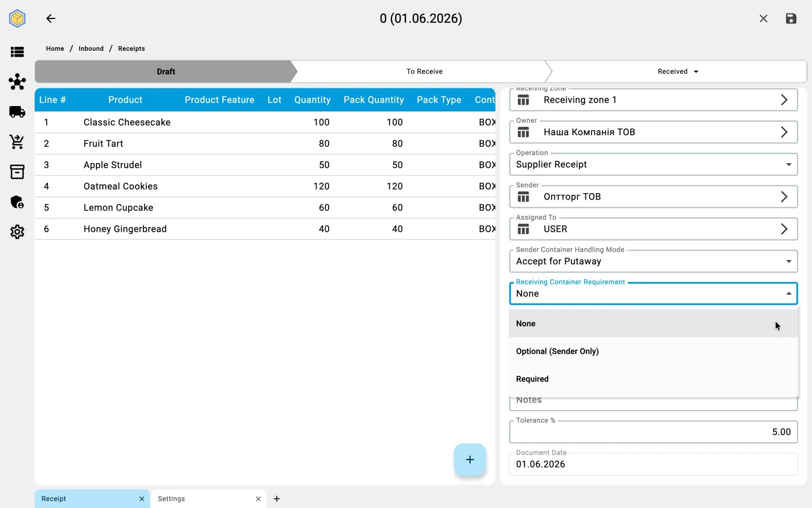Close the Receipt tab
Viewport: 812px width, 508px height.
coord(142,499)
